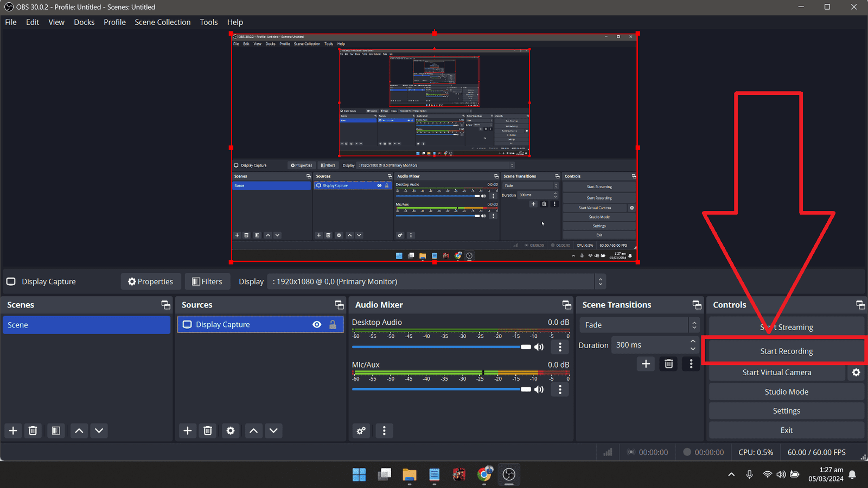Open scene filters icon in Scenes panel

point(56,431)
